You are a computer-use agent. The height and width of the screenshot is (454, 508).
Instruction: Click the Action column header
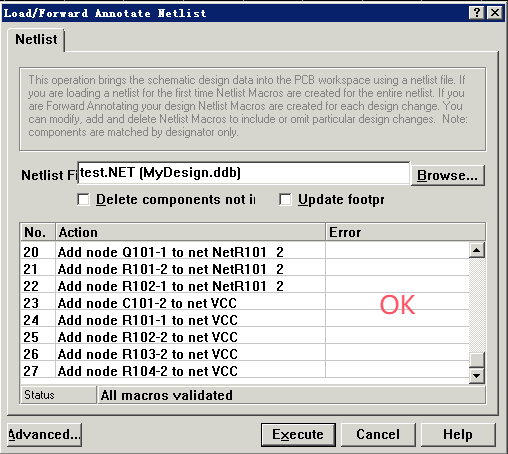190,232
